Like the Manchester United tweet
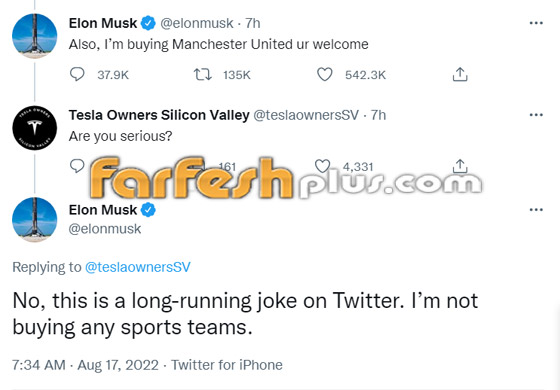Image resolution: width=560 pixels, height=390 pixels. (x=325, y=74)
